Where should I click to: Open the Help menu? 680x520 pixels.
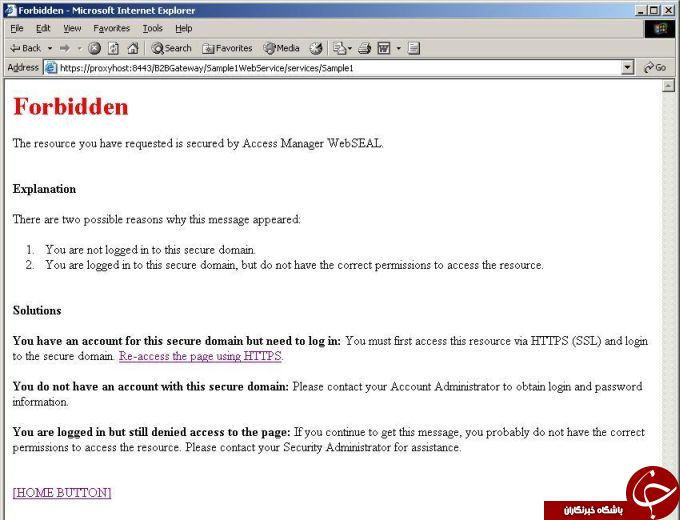[183, 29]
